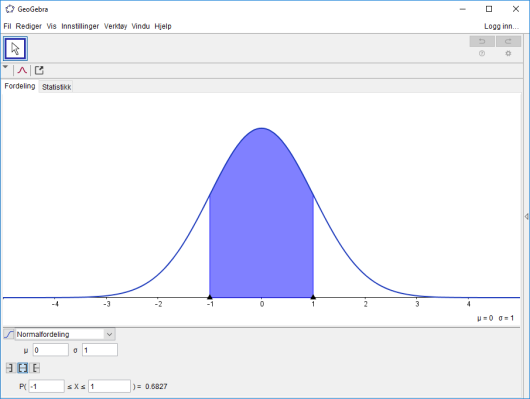Toggle the cumulative distribution curve icon
The width and height of the screenshot is (530, 399).
click(x=9, y=334)
